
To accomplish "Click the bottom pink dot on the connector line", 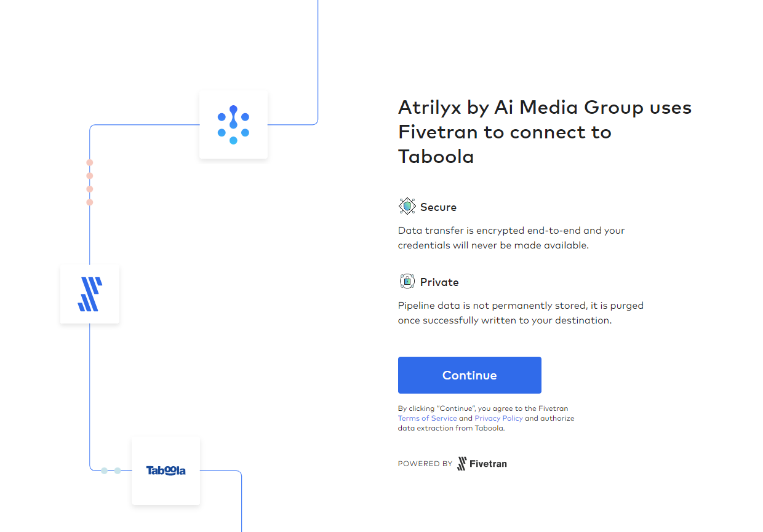I will coord(90,202).
